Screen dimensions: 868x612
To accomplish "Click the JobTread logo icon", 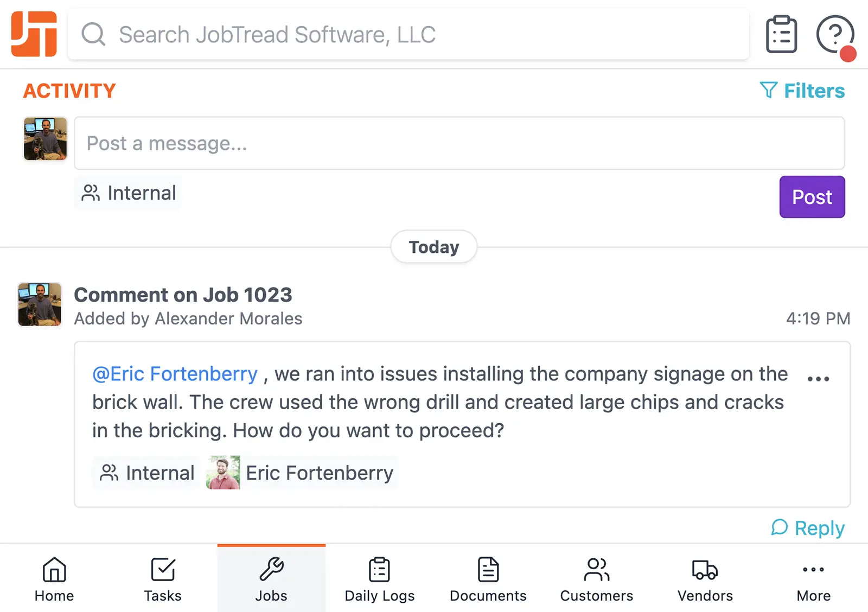I will [34, 34].
